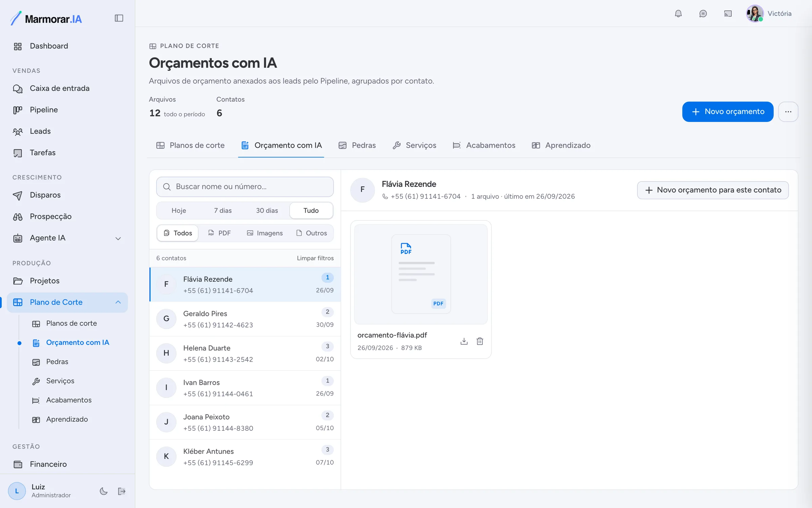
Task: Filter files by Imagens
Action: 265,233
